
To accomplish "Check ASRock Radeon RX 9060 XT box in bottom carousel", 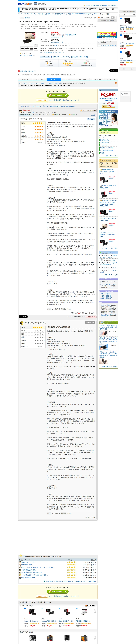I will (42, 608).
